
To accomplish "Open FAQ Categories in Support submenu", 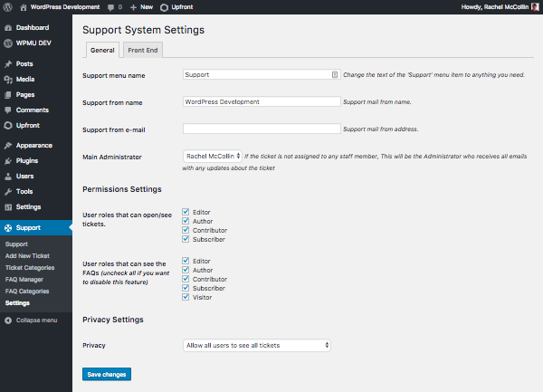I will click(x=27, y=292).
